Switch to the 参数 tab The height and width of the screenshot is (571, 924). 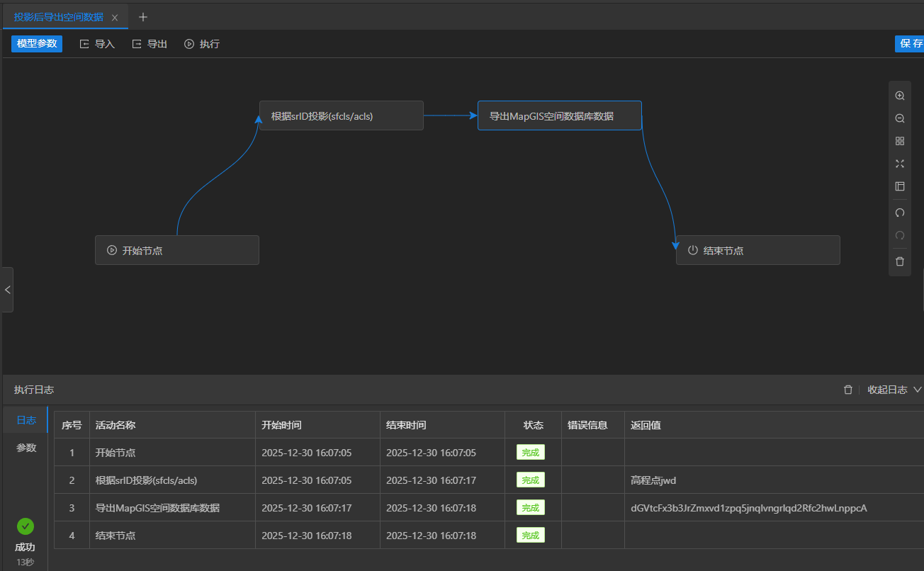pos(26,448)
